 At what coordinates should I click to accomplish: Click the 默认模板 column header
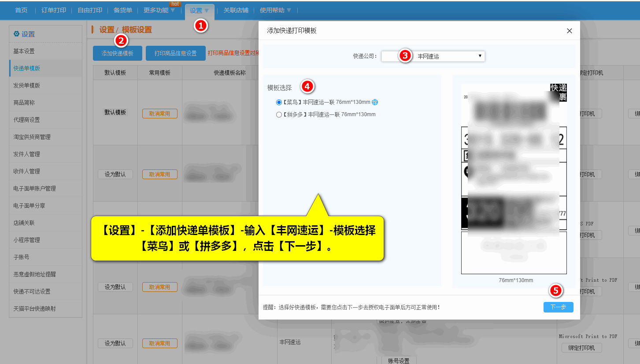[x=115, y=73]
